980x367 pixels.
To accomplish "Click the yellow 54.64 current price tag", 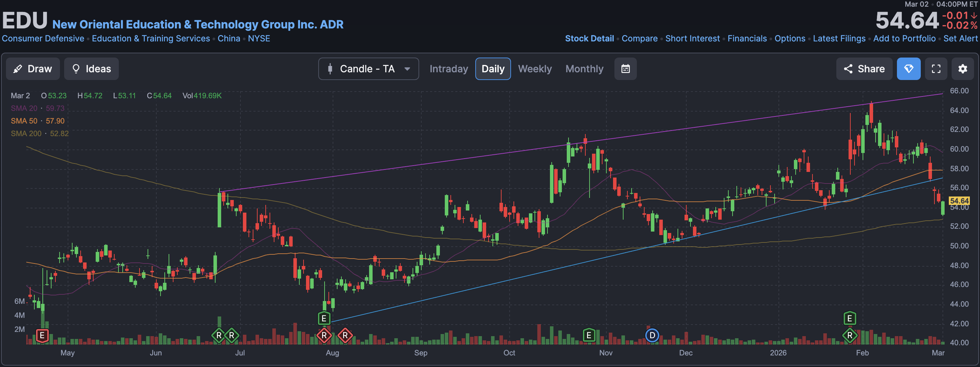I will [959, 201].
